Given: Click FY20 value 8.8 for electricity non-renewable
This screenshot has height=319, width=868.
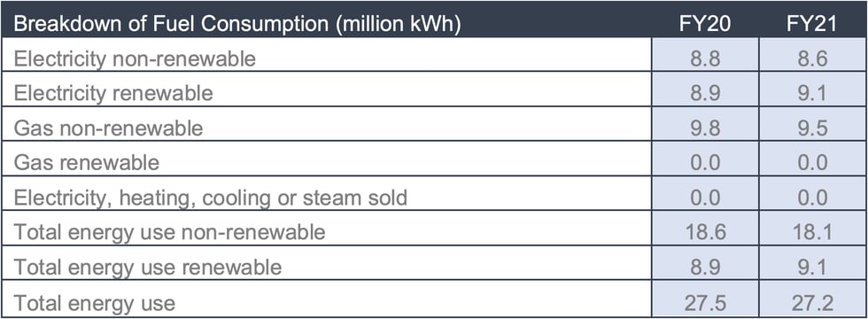Looking at the screenshot, I should click(705, 58).
